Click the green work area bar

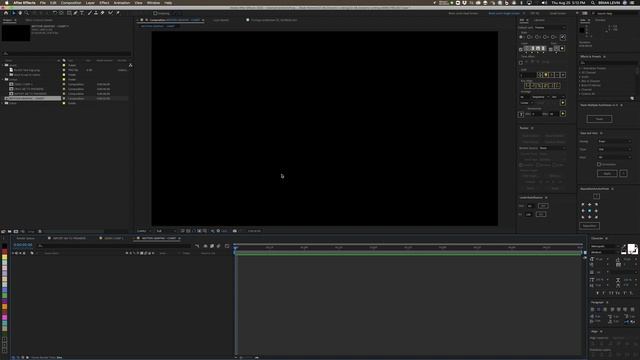pyautogui.click(x=408, y=253)
